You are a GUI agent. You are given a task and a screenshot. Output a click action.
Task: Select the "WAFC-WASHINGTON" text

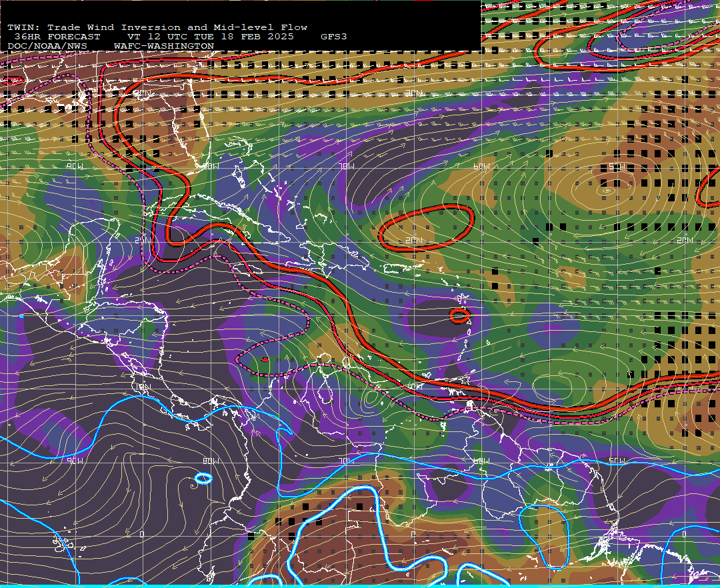tap(164, 47)
